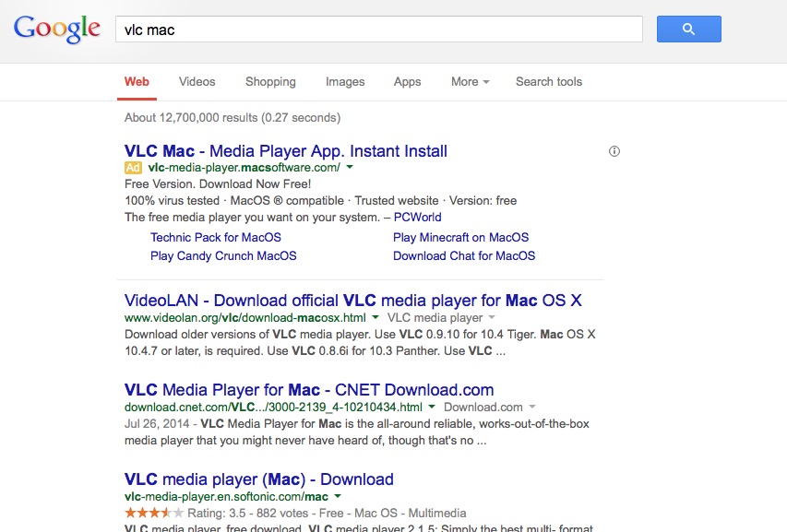Expand arrow next to softonic.com URL
787x532 pixels.
coord(338,496)
